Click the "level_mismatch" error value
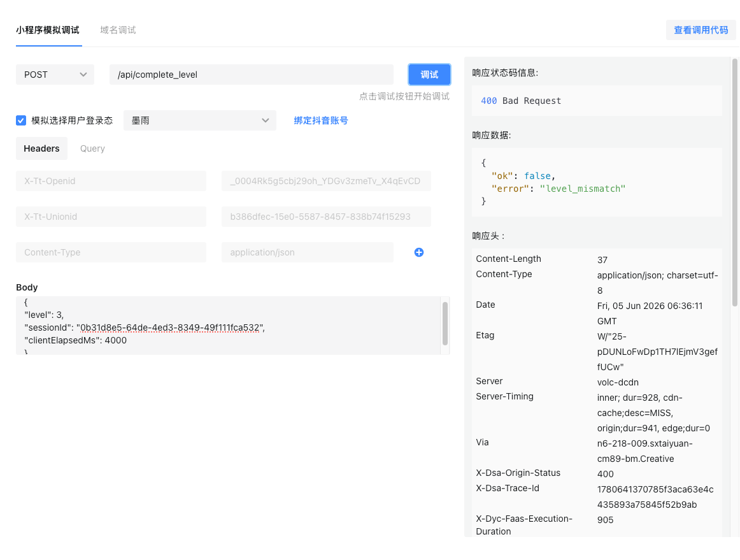Viewport: 740px width, 560px height. pyautogui.click(x=582, y=189)
